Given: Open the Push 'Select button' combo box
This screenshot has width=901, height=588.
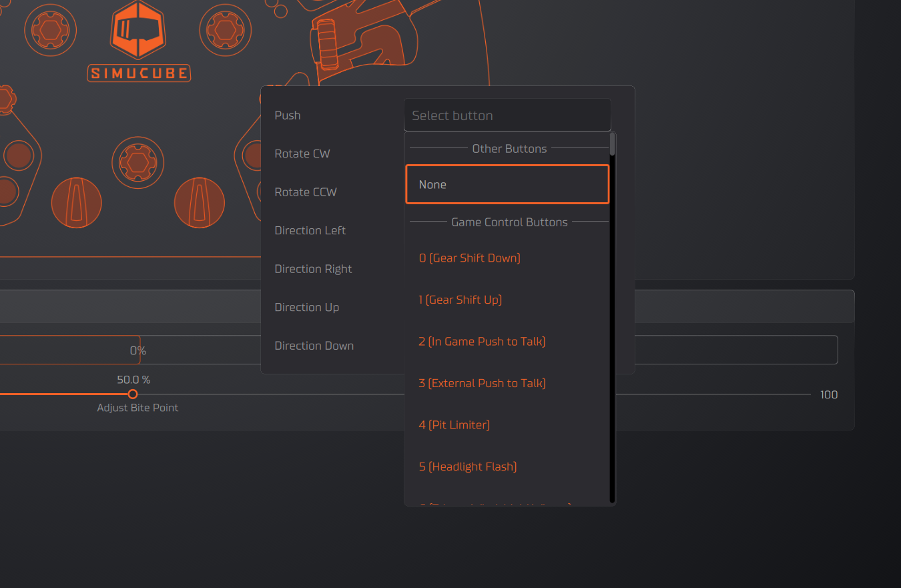Looking at the screenshot, I should [x=507, y=115].
